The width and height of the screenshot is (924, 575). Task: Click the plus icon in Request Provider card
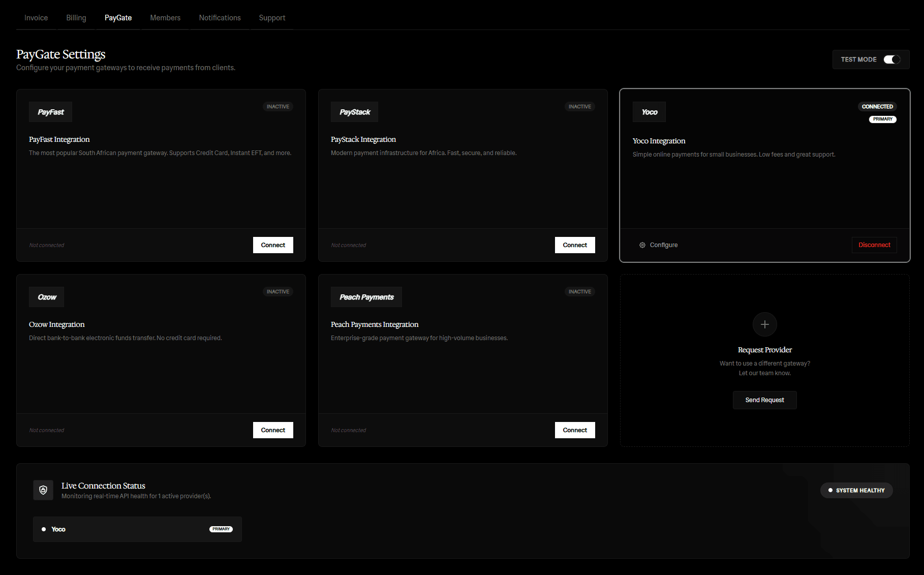(764, 324)
